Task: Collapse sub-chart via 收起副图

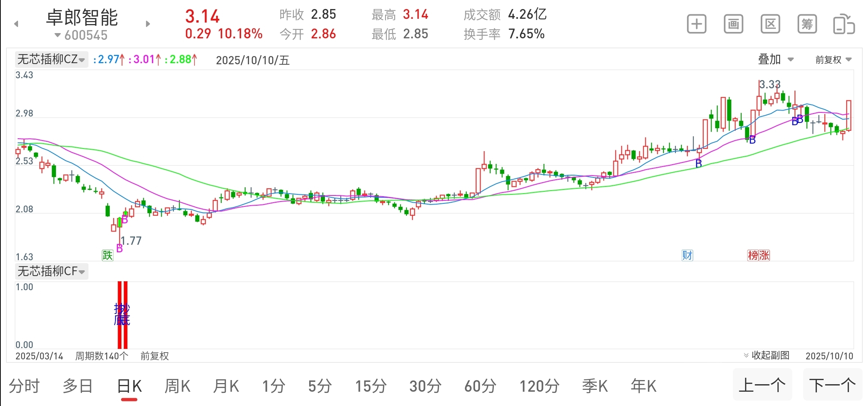Action: (766, 355)
